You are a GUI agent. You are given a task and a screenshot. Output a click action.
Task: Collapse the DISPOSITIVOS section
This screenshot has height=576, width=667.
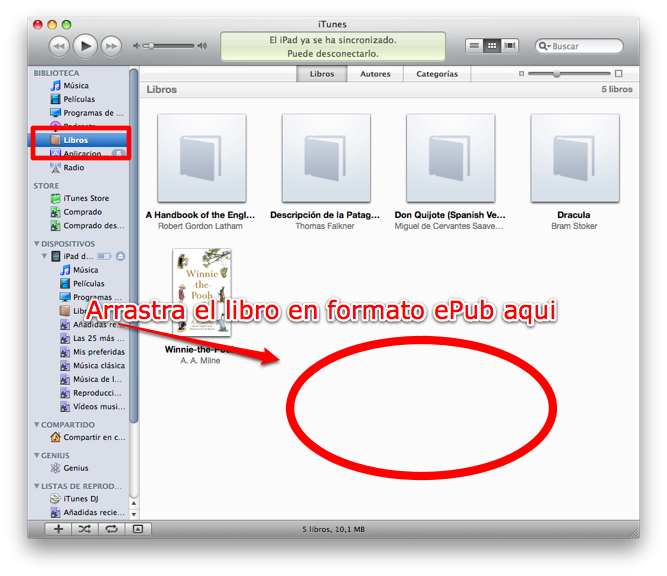point(37,244)
